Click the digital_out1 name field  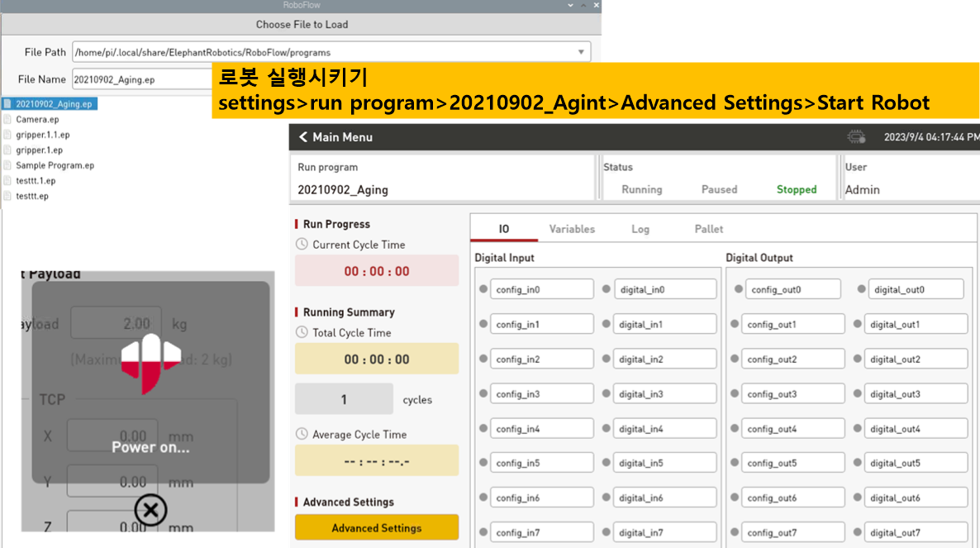tap(916, 324)
